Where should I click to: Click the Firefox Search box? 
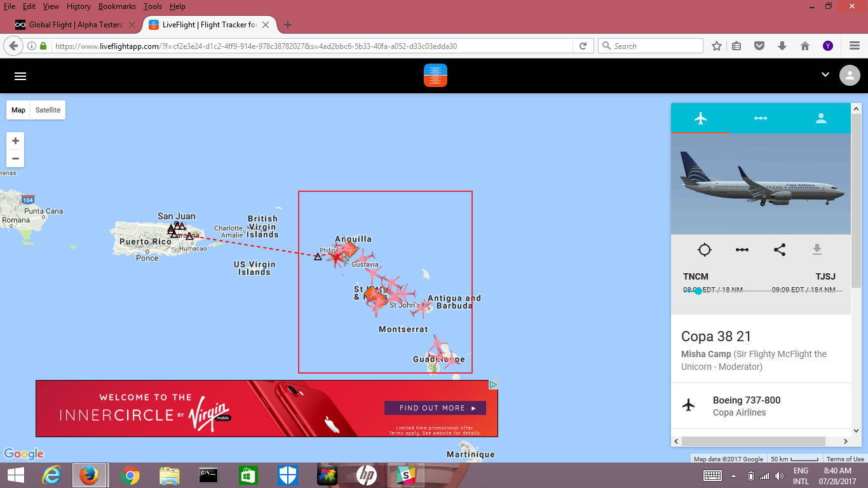651,46
